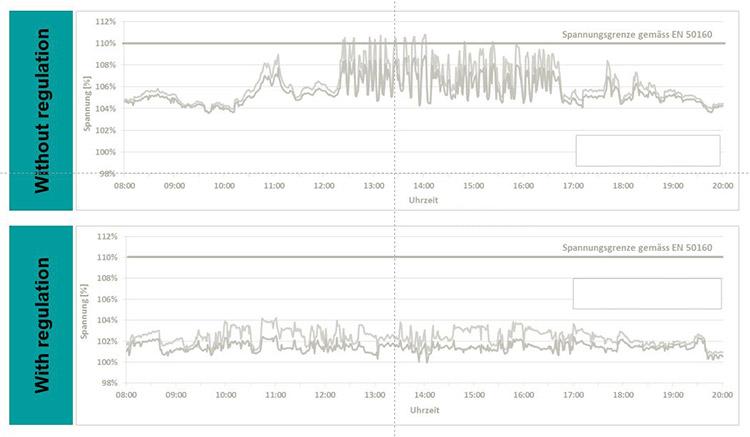Click the Spannungsgrenze EN 50160 label in the Without regulation chart
750x437 pixels.
637,33
